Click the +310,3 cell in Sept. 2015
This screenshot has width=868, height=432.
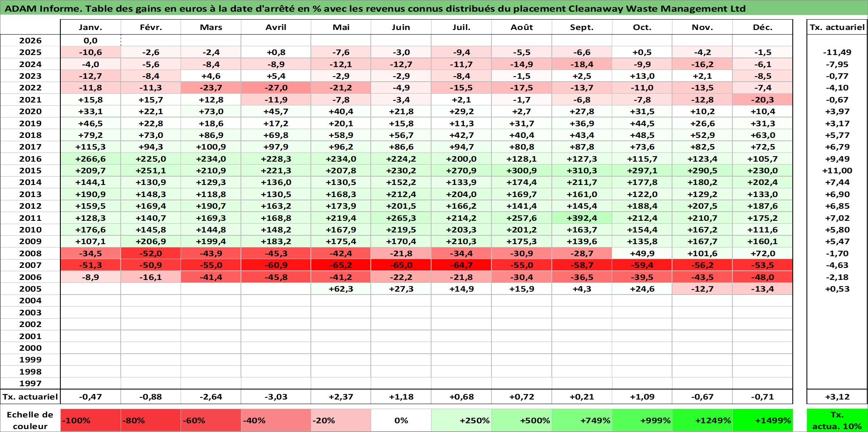[582, 170]
